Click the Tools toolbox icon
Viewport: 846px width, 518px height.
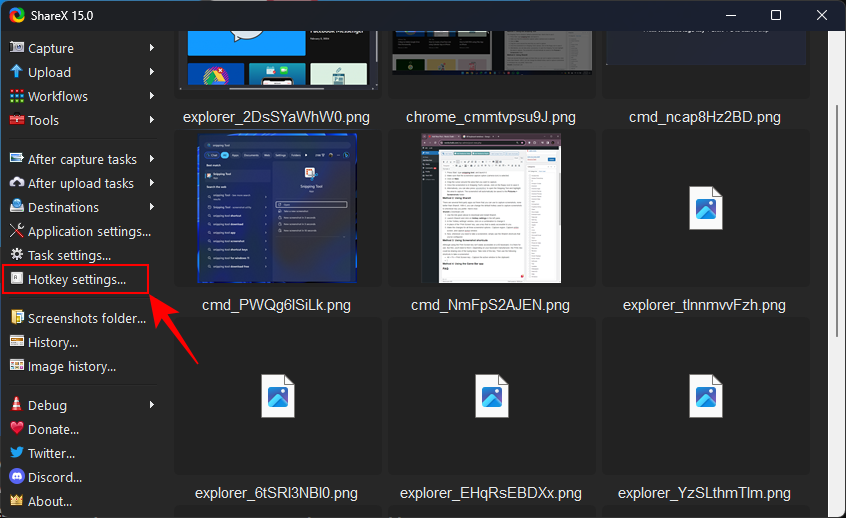pyautogui.click(x=17, y=119)
